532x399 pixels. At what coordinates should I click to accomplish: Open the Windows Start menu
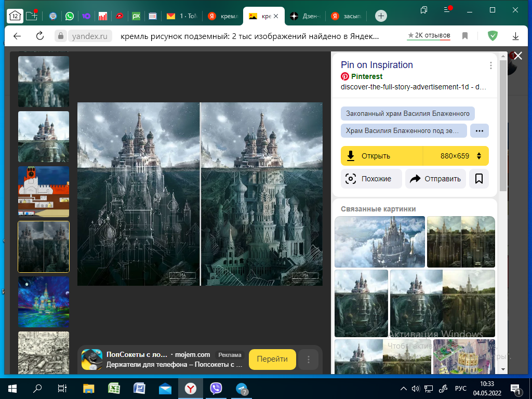(x=12, y=389)
